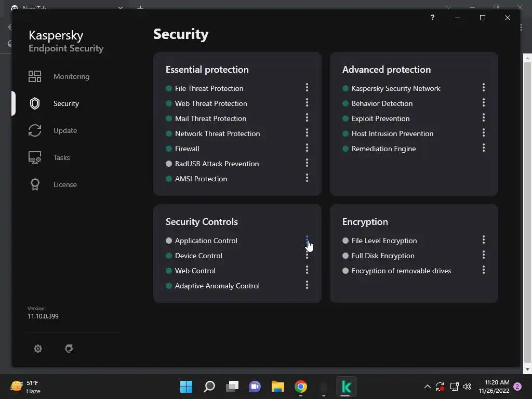Click the Kaspersky taskbar icon
532x399 pixels.
click(x=346, y=387)
